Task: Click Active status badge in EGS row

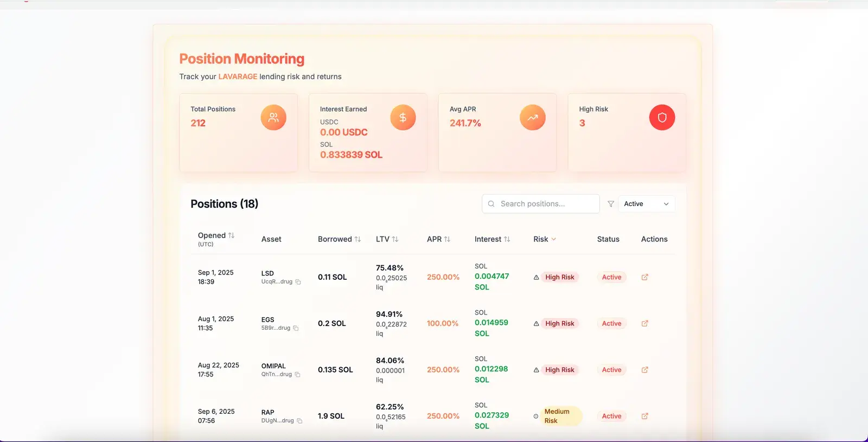Action: pyautogui.click(x=611, y=323)
